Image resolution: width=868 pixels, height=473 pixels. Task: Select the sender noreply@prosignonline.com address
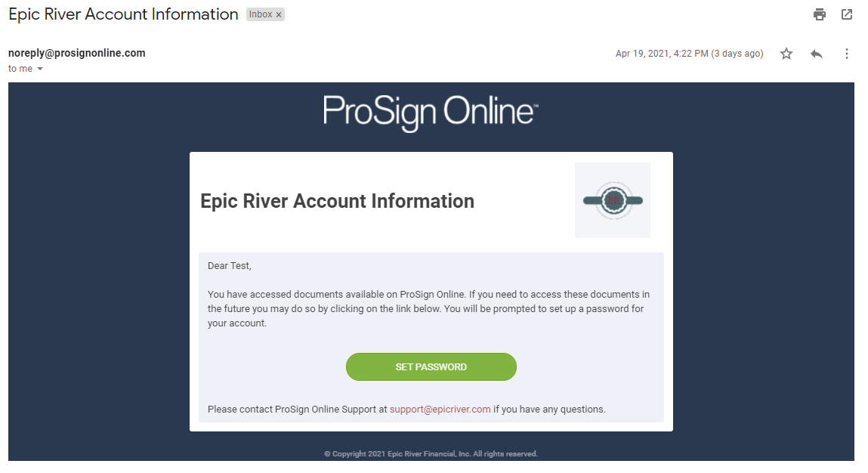point(77,53)
